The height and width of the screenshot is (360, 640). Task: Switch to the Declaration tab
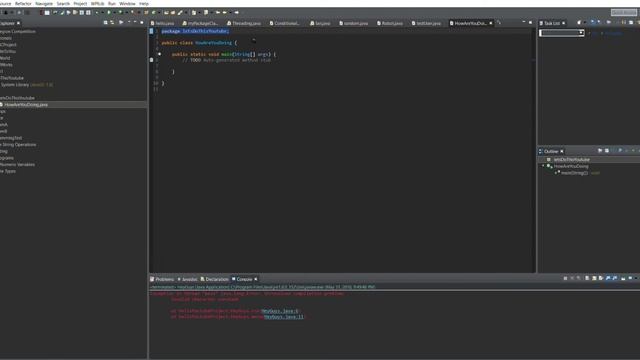click(215, 279)
